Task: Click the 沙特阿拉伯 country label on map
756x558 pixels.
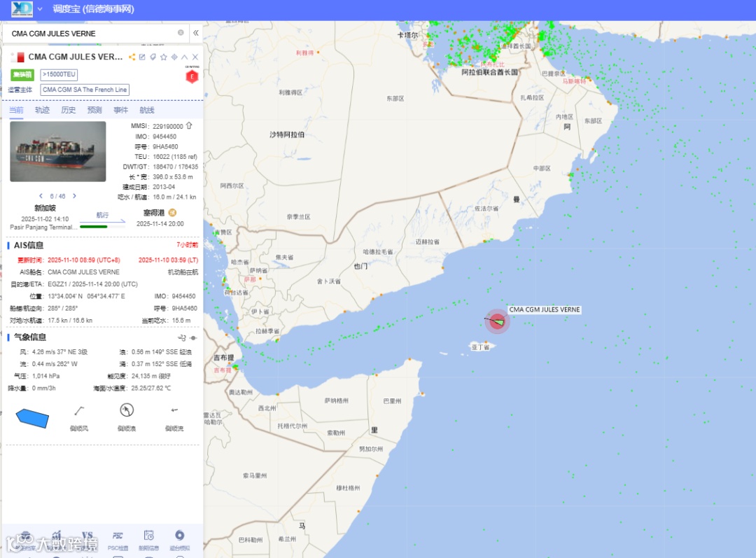Action: click(287, 134)
